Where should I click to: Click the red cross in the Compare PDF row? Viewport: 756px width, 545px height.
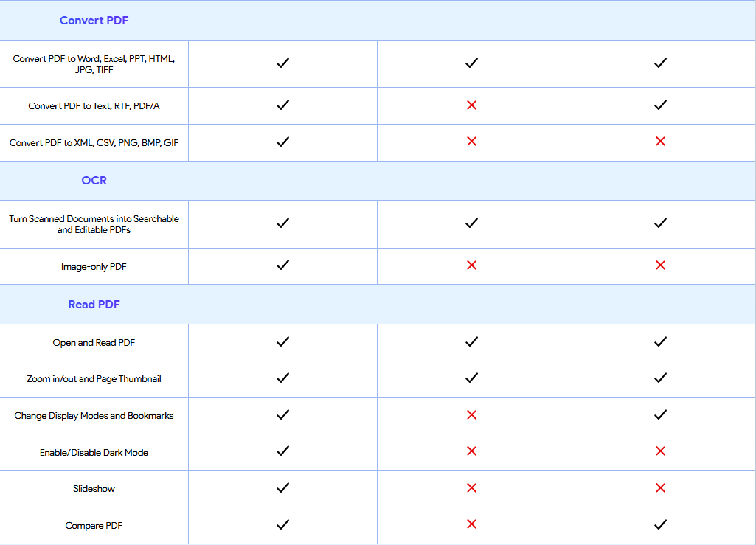point(471,524)
